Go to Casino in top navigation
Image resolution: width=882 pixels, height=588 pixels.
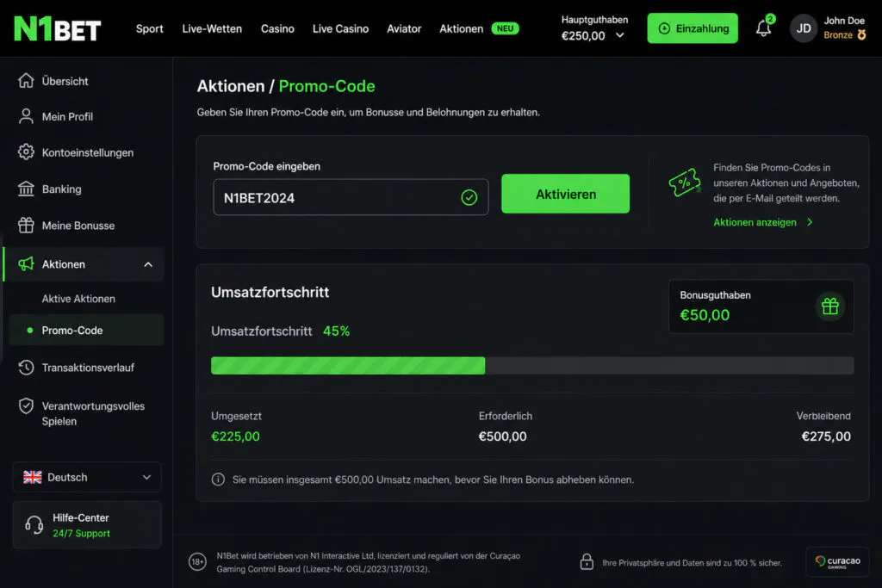(277, 28)
